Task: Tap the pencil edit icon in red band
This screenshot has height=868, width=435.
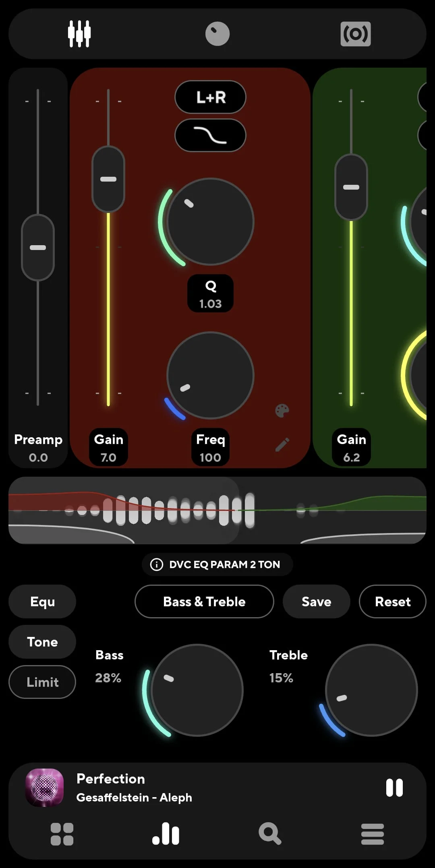Action: click(282, 444)
